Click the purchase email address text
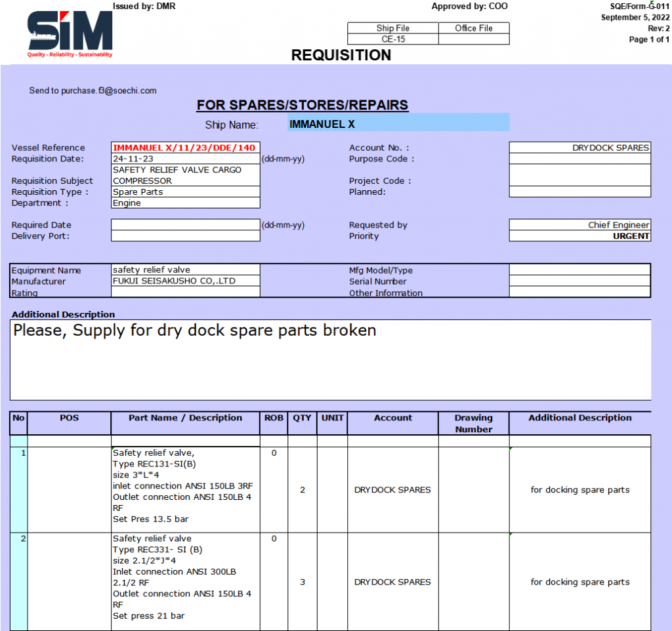The height and width of the screenshot is (631, 672). pos(93,91)
